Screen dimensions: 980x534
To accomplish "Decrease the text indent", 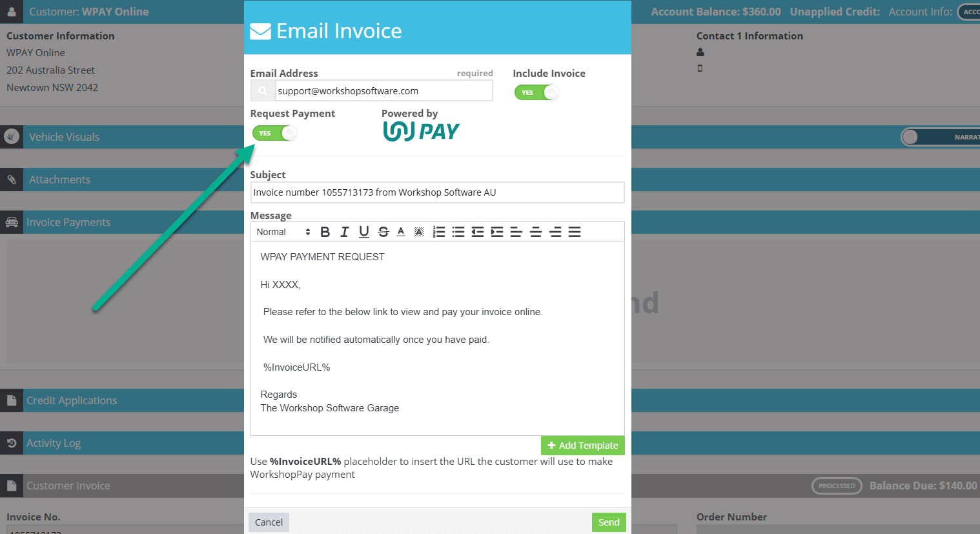I will 477,232.
